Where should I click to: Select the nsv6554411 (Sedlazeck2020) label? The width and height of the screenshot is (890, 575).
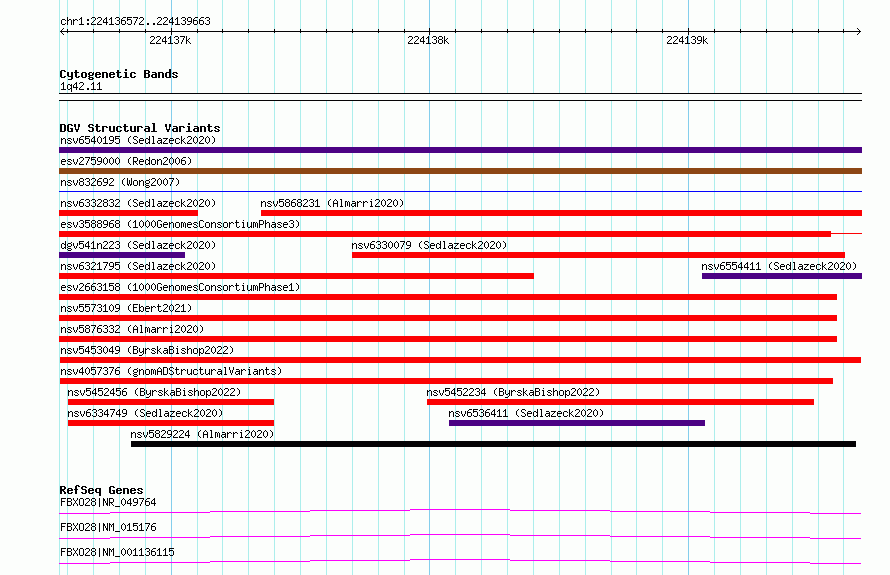[x=779, y=266]
